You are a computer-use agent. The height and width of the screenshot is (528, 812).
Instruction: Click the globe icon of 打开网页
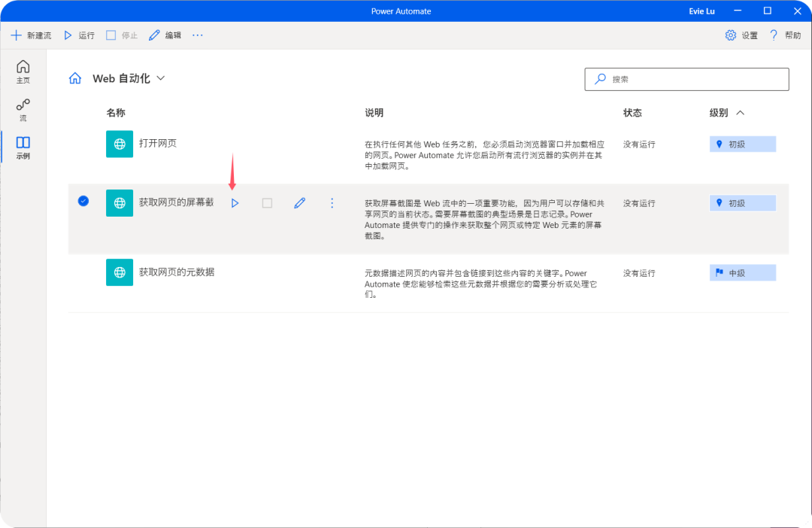point(120,144)
